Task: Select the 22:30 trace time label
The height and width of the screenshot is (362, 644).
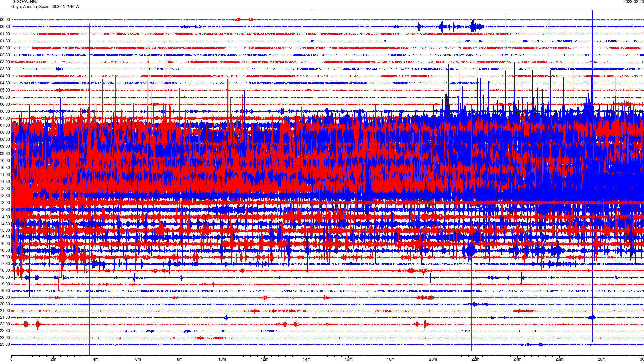Action: 5,331
